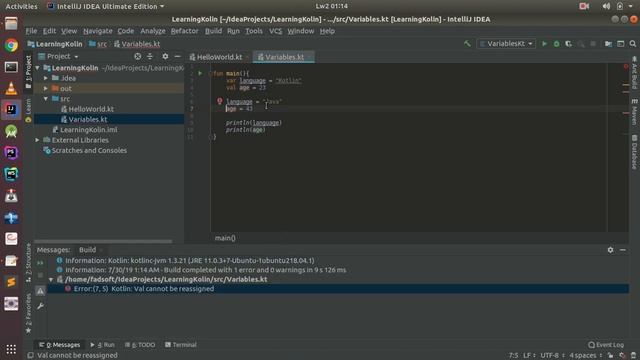Open the Search Everywhere magnifier icon
This screenshot has height=360, width=640.
tap(633, 44)
